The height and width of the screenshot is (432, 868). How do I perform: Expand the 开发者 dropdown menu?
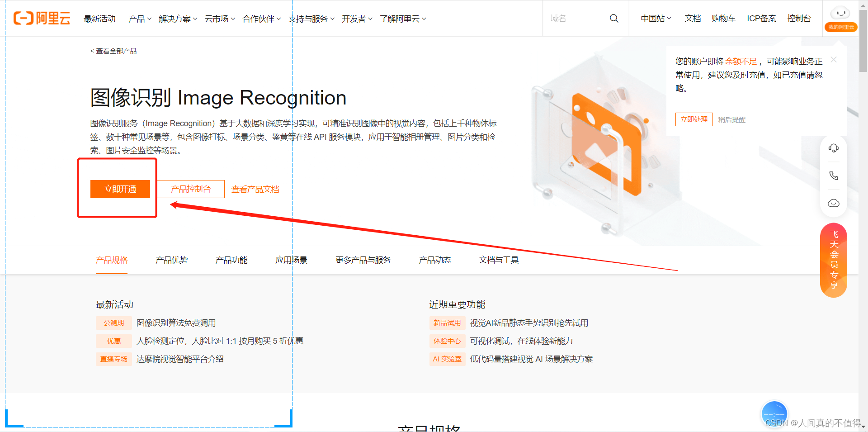(x=357, y=19)
